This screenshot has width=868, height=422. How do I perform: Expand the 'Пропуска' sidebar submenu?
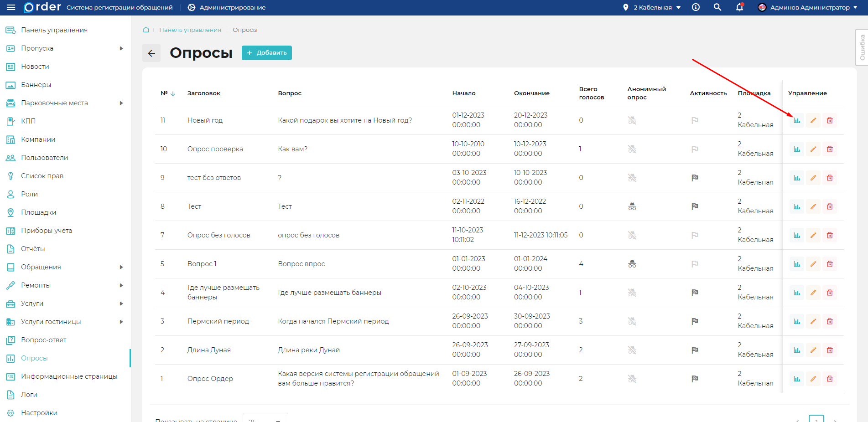[x=121, y=48]
